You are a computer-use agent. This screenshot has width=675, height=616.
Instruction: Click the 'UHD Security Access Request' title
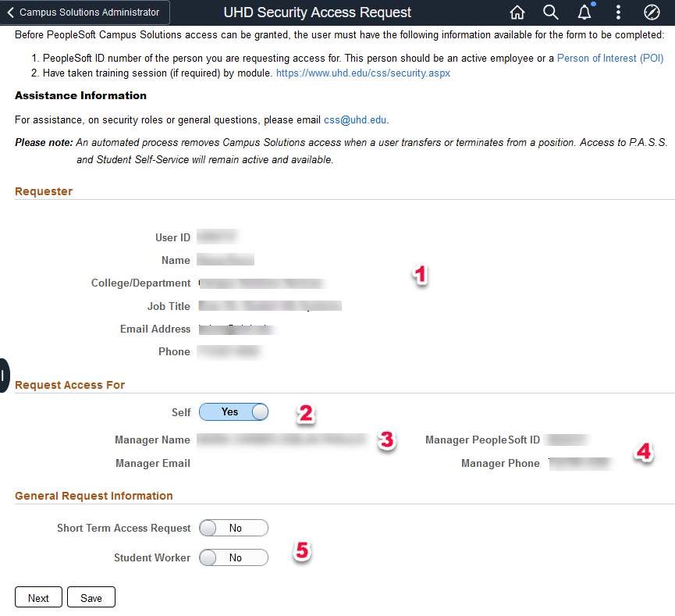click(318, 12)
